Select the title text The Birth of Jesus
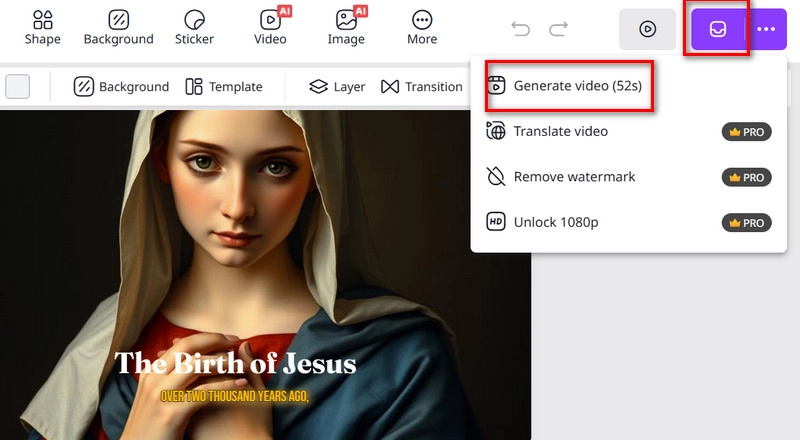Viewport: 800px width, 440px height. [235, 363]
